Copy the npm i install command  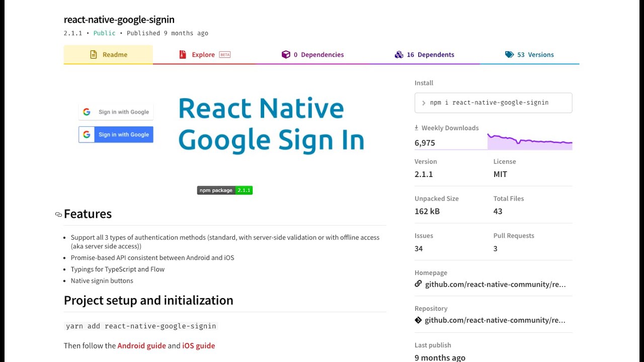(x=493, y=103)
